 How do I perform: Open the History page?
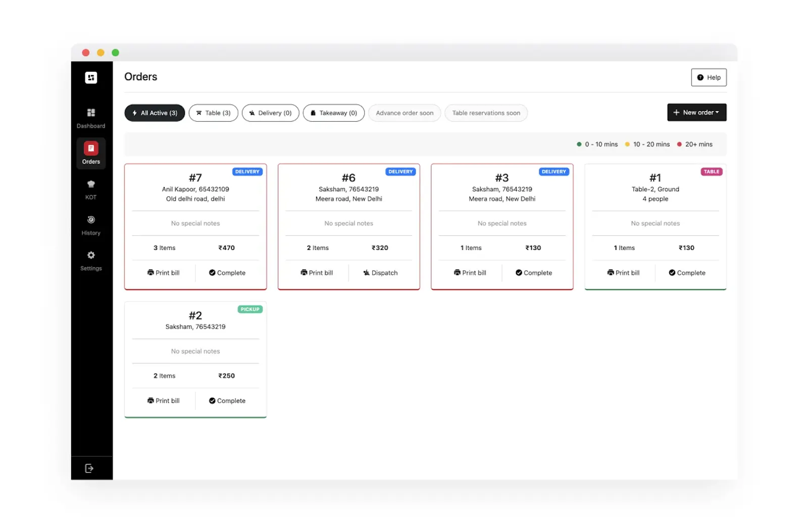tap(91, 225)
